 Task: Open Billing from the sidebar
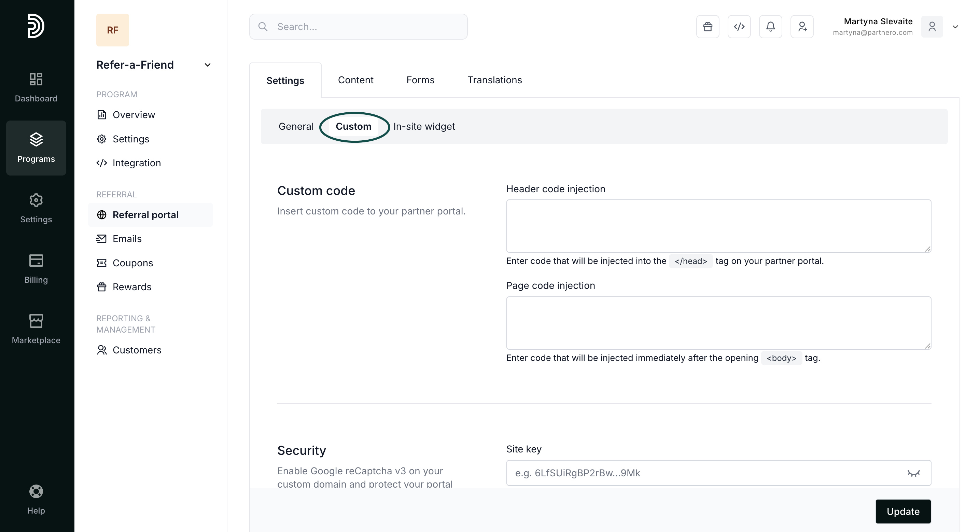coord(36,269)
